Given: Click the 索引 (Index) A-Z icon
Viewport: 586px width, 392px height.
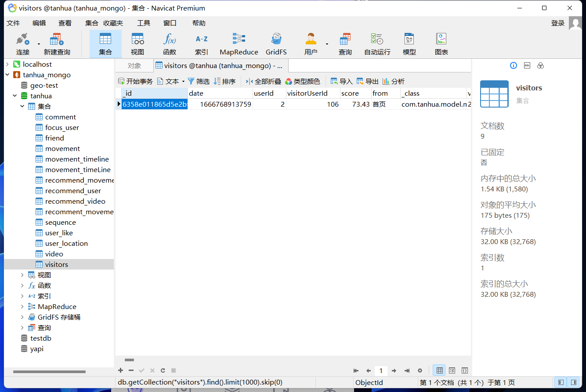Looking at the screenshot, I should tap(202, 44).
